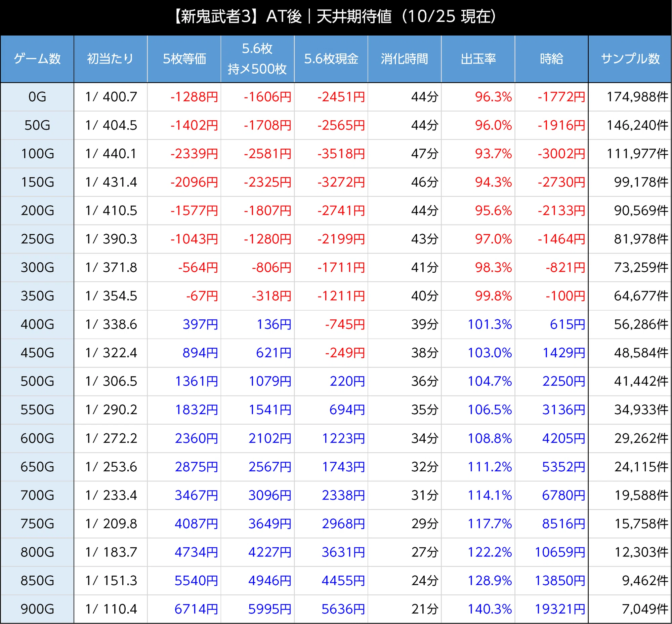The width and height of the screenshot is (672, 624).
Task: Click the 5.6枚 持メ500枚 header
Action: tap(257, 59)
